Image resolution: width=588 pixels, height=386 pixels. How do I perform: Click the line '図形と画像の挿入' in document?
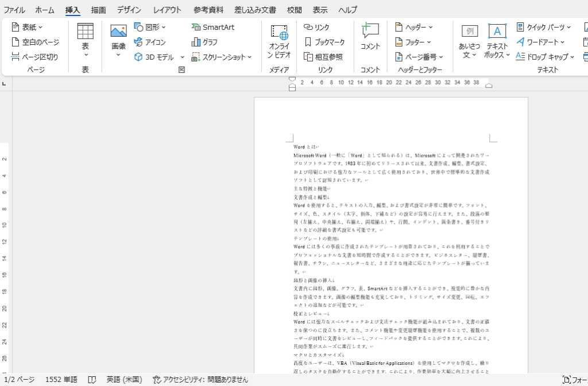[312, 280]
